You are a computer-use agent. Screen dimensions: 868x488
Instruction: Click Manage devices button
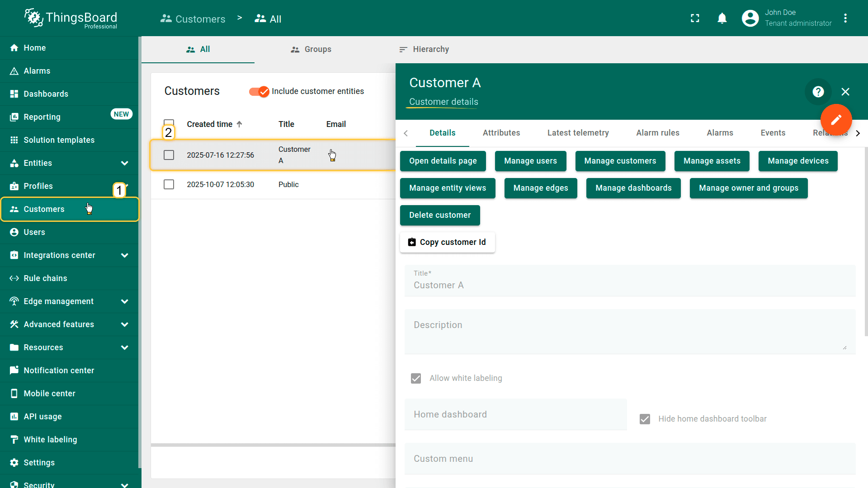(797, 161)
